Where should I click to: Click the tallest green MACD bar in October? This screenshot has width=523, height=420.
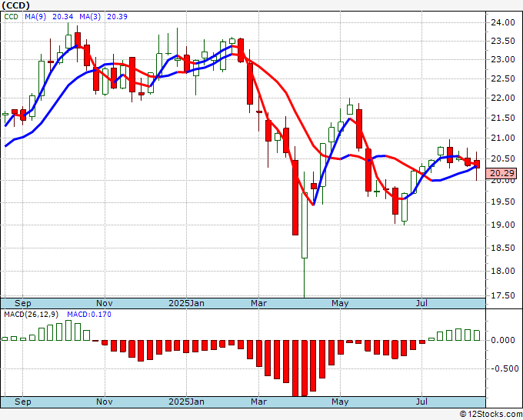coord(68,330)
